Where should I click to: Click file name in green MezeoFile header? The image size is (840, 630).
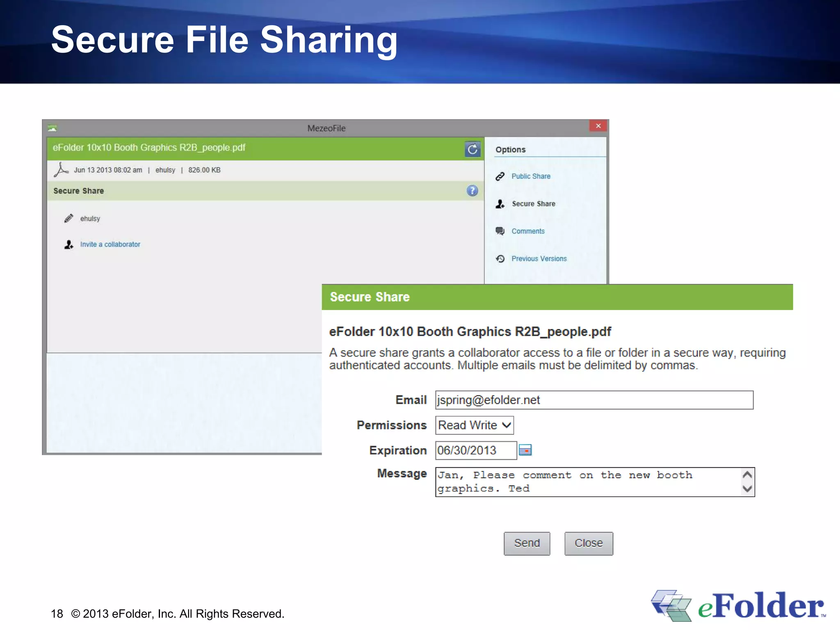[149, 148]
